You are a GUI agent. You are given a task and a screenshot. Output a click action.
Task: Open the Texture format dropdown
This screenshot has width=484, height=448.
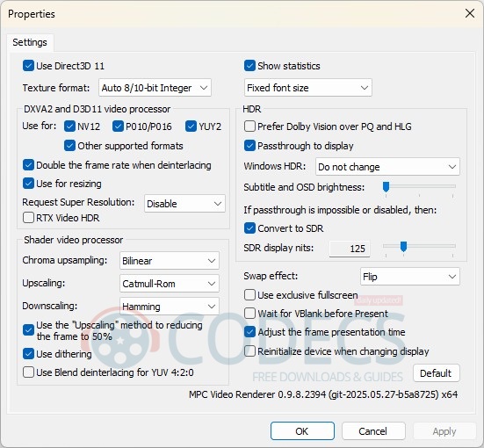point(155,88)
